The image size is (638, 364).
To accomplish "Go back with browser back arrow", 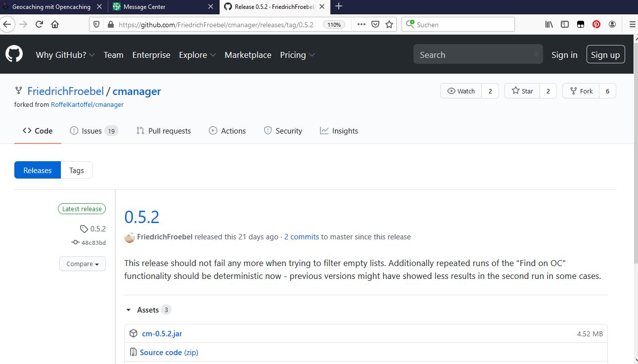I will pyautogui.click(x=6, y=24).
